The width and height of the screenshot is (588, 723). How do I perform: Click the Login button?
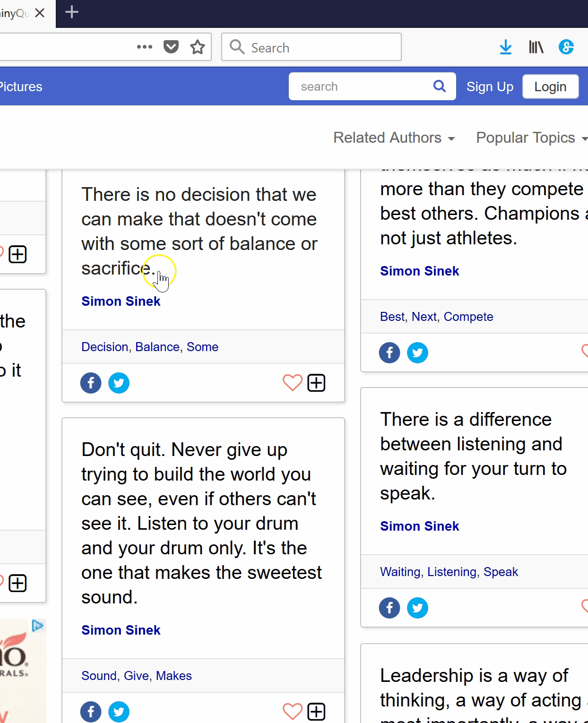550,87
